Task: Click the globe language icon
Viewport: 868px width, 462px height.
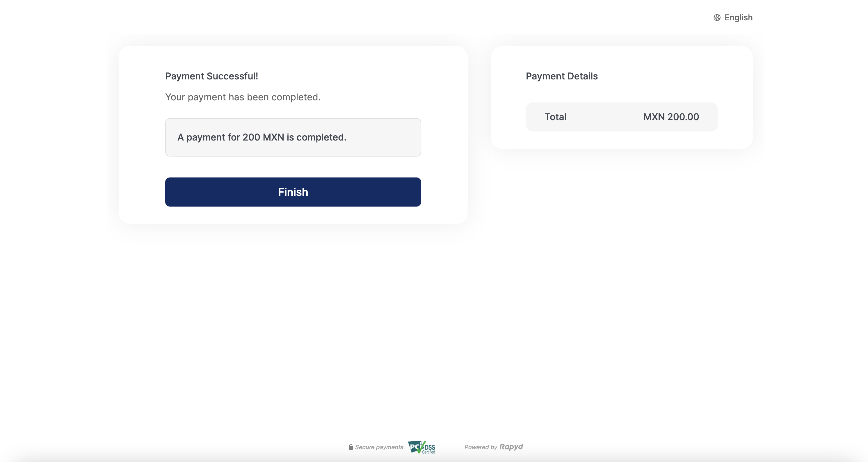Action: [717, 17]
